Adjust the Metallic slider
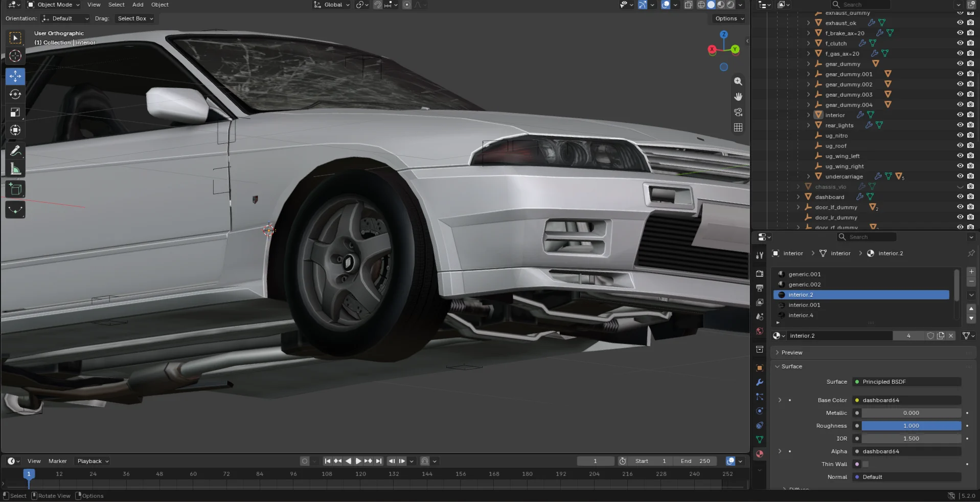 pos(911,413)
